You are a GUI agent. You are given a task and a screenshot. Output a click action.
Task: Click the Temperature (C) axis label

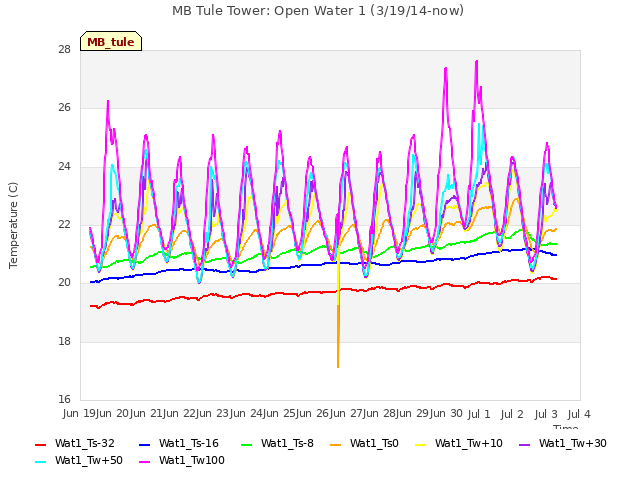coord(13,225)
